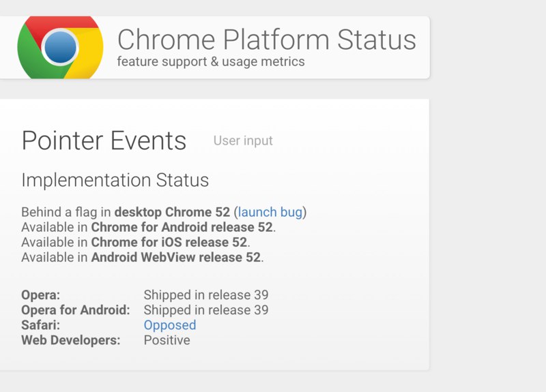Click the Pointer Events heading

coord(104,140)
